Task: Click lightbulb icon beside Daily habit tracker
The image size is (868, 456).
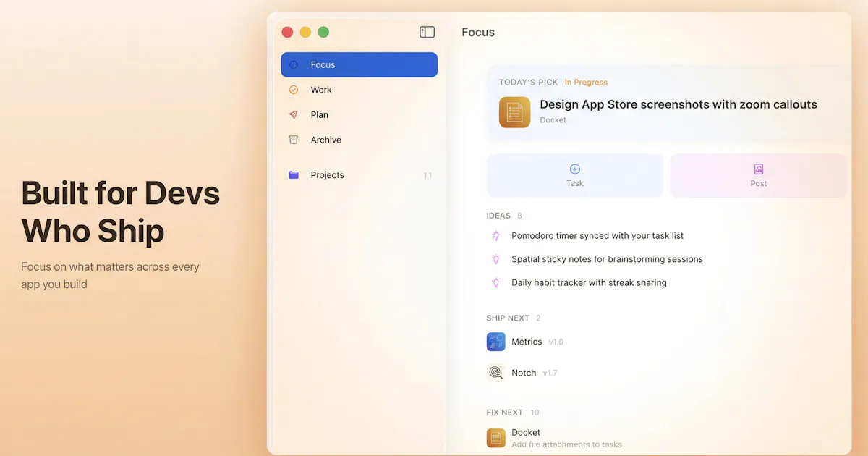Action: click(x=496, y=283)
